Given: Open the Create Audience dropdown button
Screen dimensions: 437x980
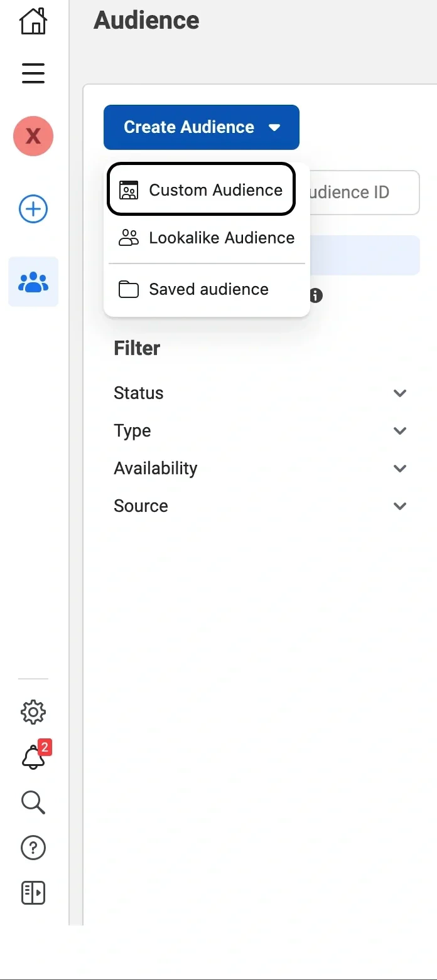Looking at the screenshot, I should (201, 127).
